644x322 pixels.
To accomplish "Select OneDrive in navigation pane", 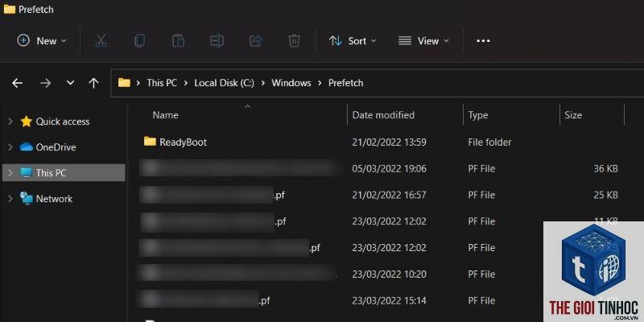I will [x=56, y=147].
